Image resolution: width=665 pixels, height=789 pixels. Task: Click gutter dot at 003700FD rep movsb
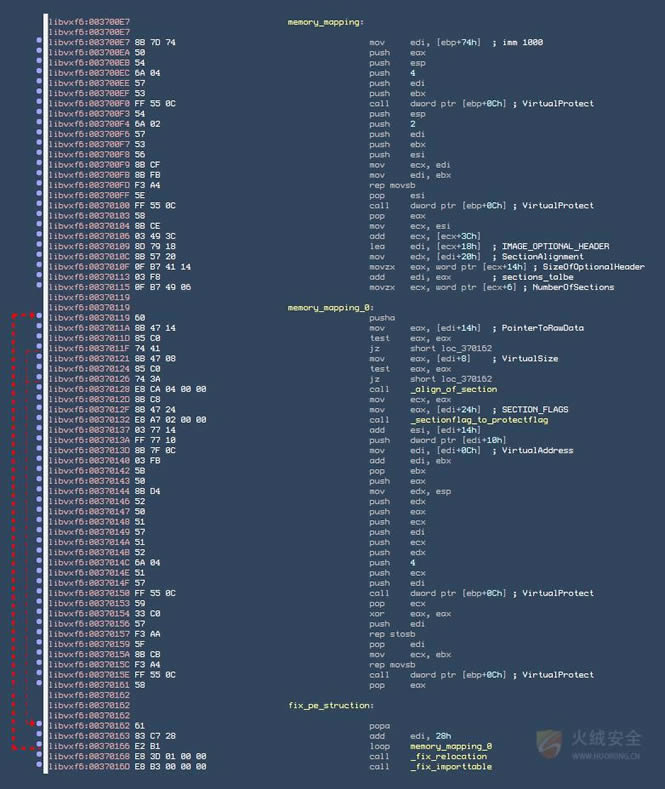[x=38, y=185]
